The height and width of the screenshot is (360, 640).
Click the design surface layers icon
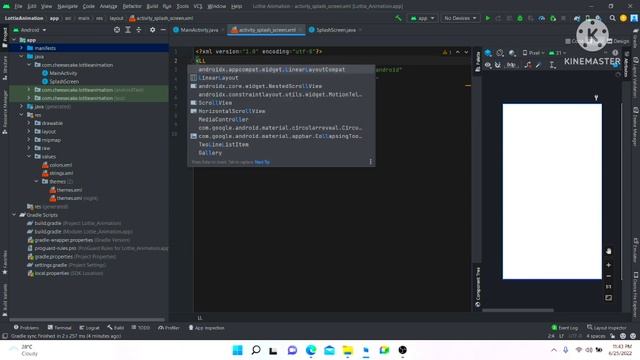pyautogui.click(x=488, y=53)
